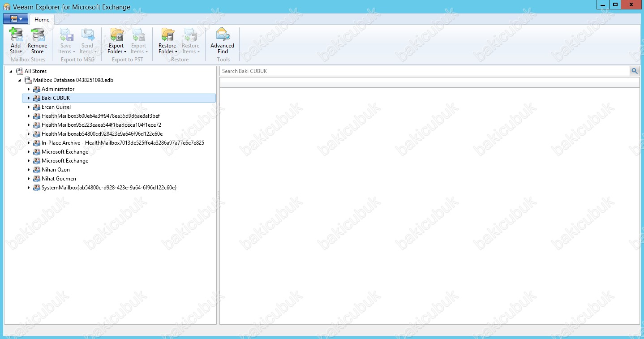The image size is (644, 339).
Task: Click the Ercan Gursel mailbox icon
Action: 37,107
